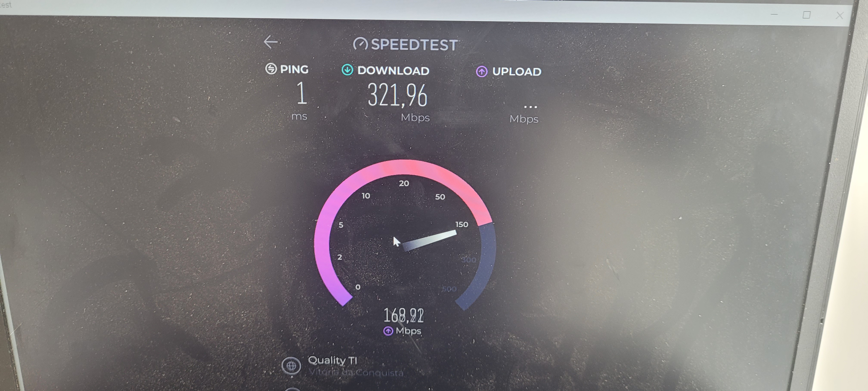Click the globe icon beside Quality TI
Screen dimensions: 868x391
coord(291,366)
